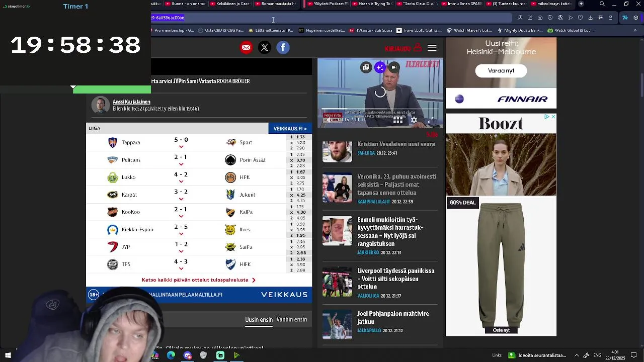
Task: Sort comments by Uusin ensin
Action: pyautogui.click(x=259, y=320)
